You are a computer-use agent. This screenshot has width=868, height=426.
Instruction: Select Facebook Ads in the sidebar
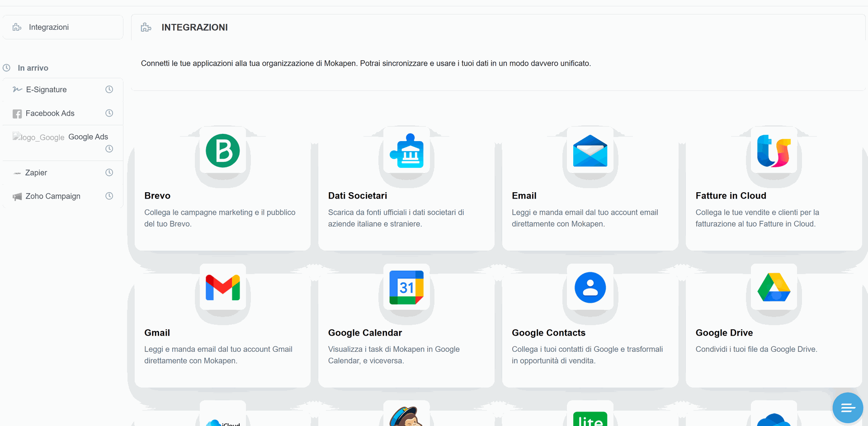click(62, 113)
